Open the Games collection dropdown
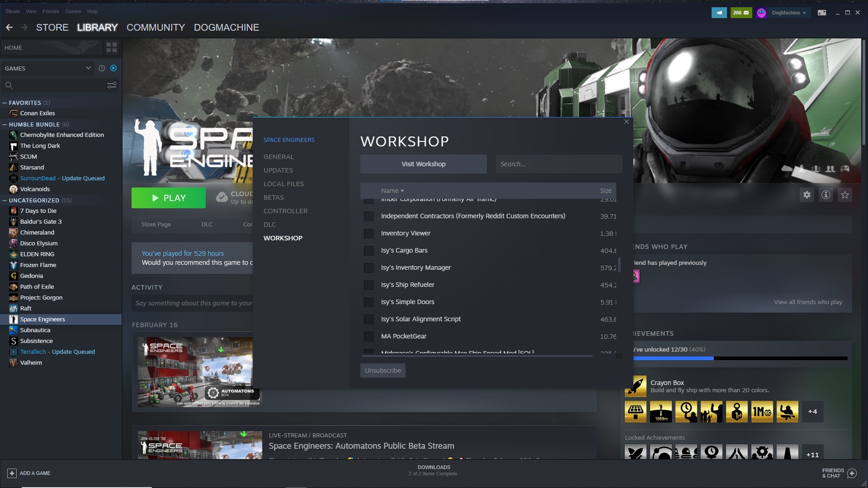Viewport: 868px width, 488px height. tap(88, 68)
